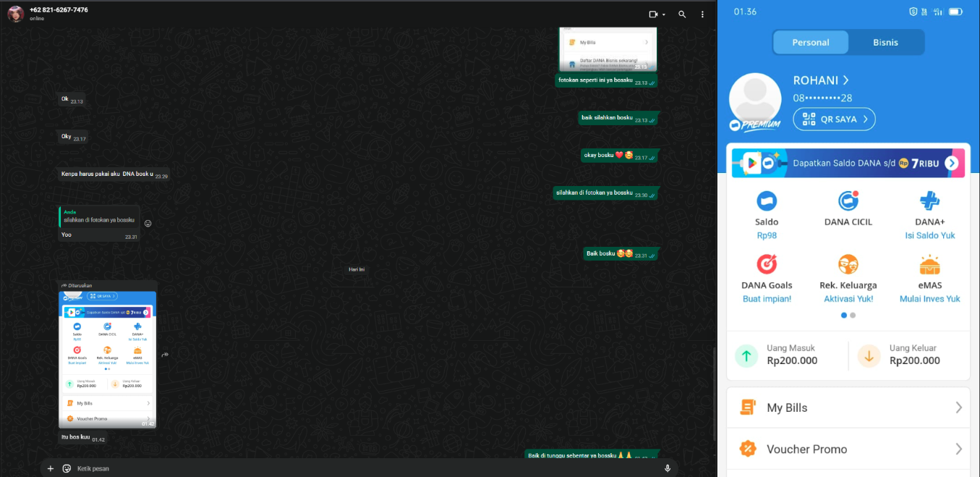Click the Aktivasi Yuk! link

848,299
